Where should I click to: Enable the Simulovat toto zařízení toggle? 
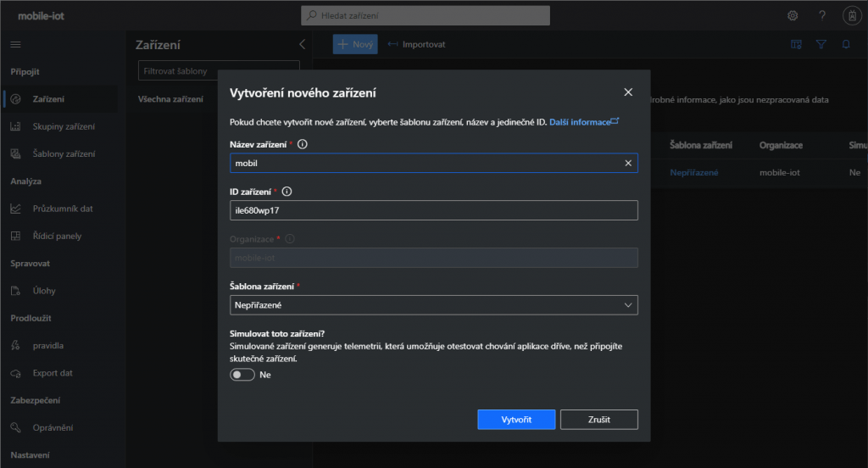point(242,375)
